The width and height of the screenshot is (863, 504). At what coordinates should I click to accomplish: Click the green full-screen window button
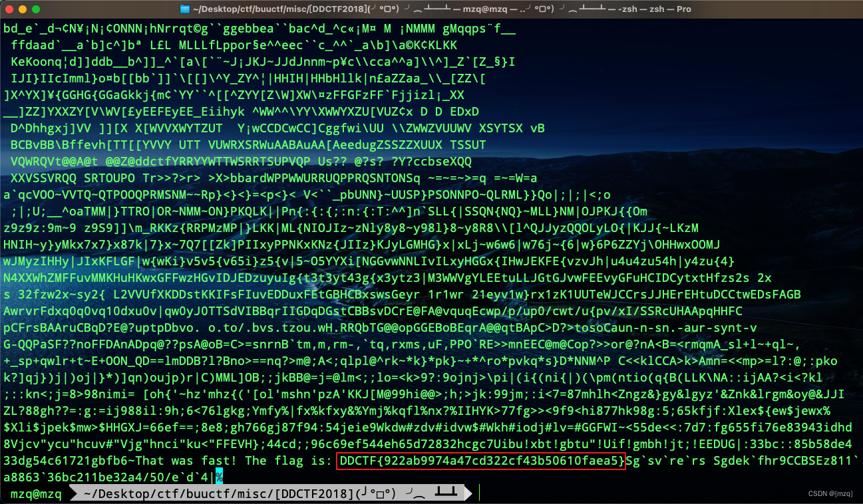[x=35, y=9]
